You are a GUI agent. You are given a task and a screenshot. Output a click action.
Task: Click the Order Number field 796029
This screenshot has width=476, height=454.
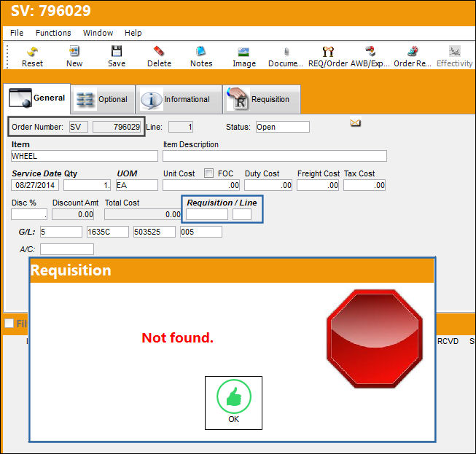117,127
